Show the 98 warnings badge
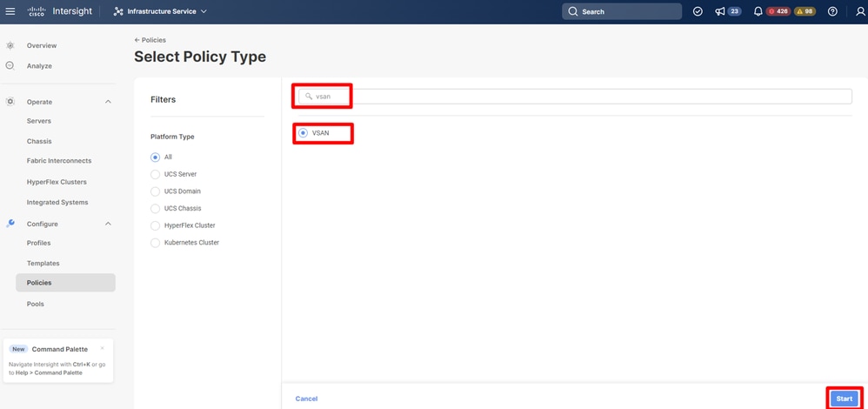The width and height of the screenshot is (868, 409). [805, 11]
